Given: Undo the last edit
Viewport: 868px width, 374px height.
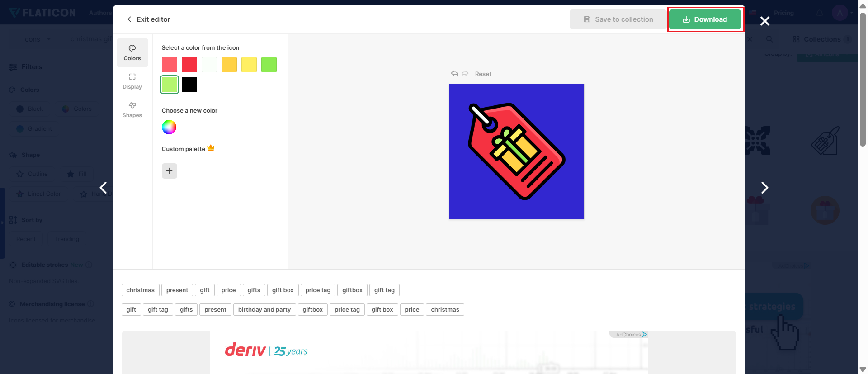Looking at the screenshot, I should [x=454, y=74].
